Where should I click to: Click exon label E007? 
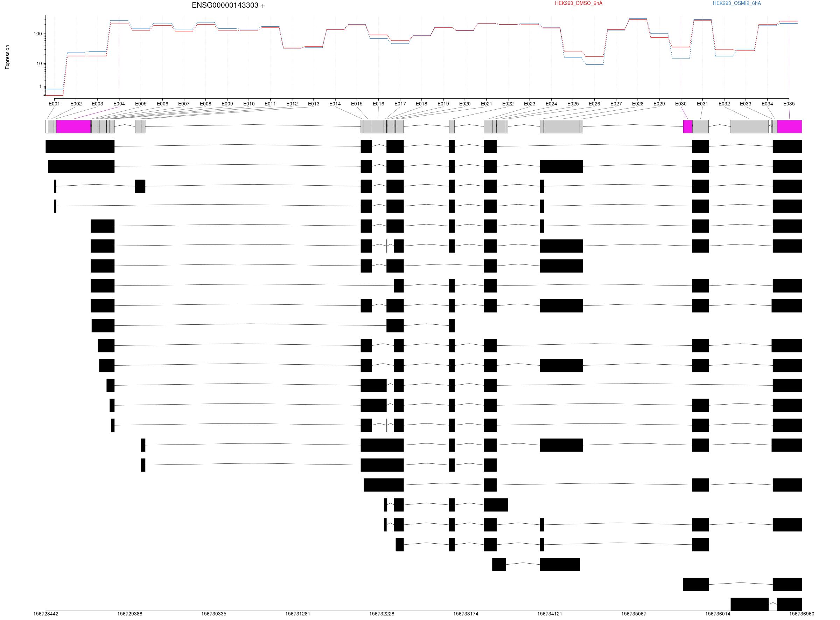coord(184,104)
